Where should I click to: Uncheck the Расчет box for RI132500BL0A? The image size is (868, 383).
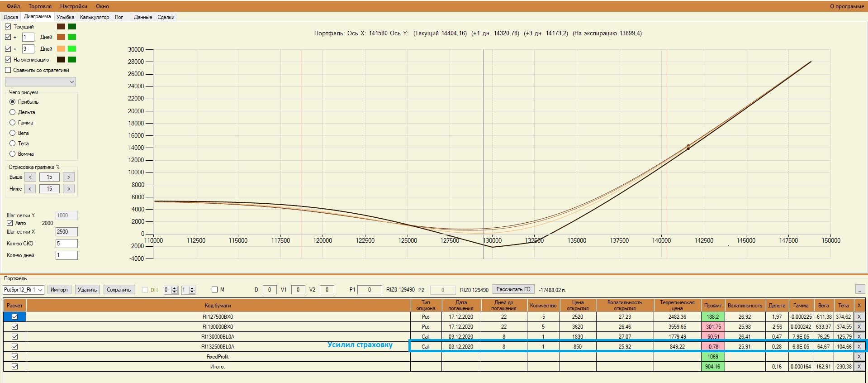pyautogui.click(x=14, y=347)
